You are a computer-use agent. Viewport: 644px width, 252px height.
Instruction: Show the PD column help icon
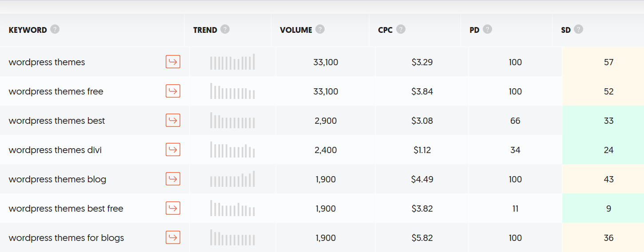coord(488,29)
